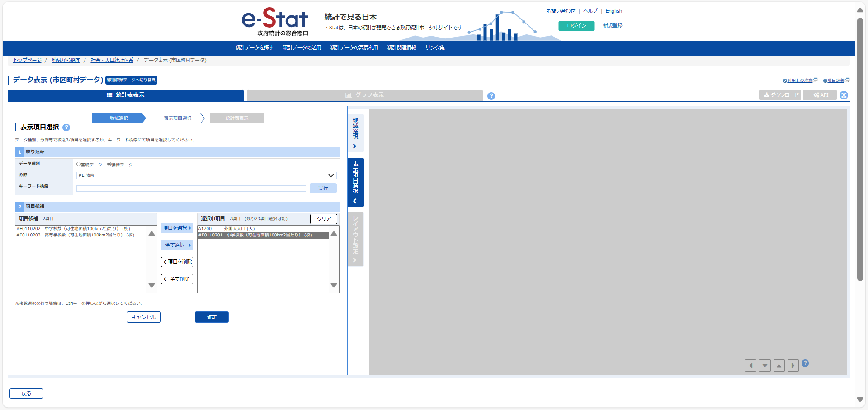Collapse the 表示項目選択 side panel
Screen dimensions: 868x410
(355, 182)
